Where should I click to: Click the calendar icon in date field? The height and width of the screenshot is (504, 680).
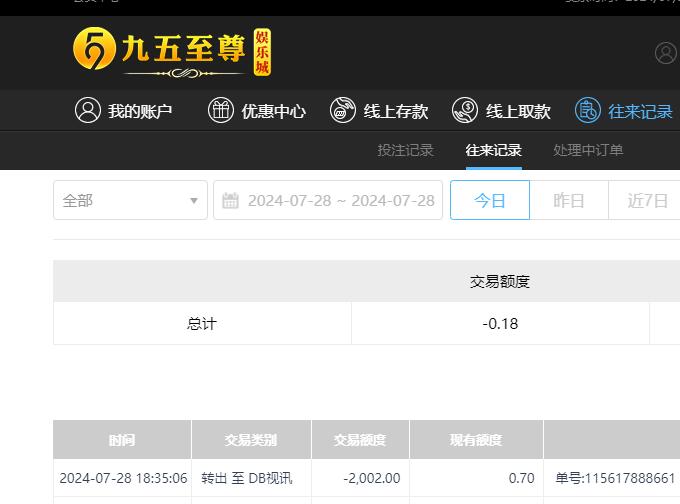[x=230, y=201]
